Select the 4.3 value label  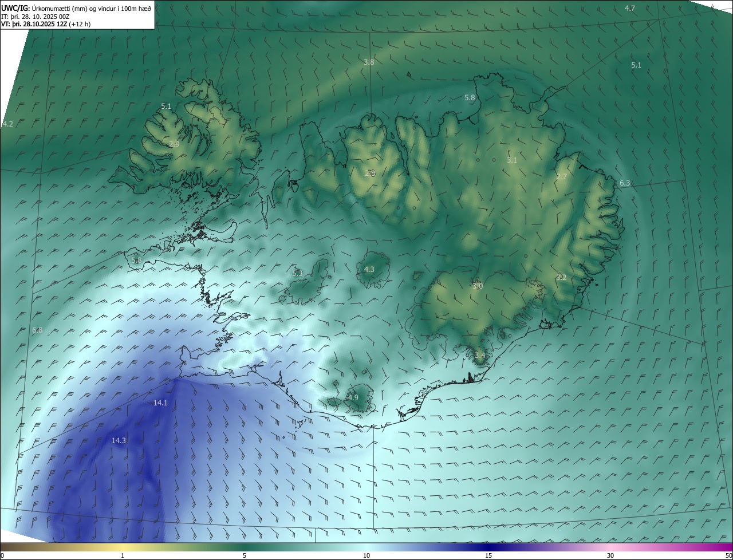coord(369,269)
